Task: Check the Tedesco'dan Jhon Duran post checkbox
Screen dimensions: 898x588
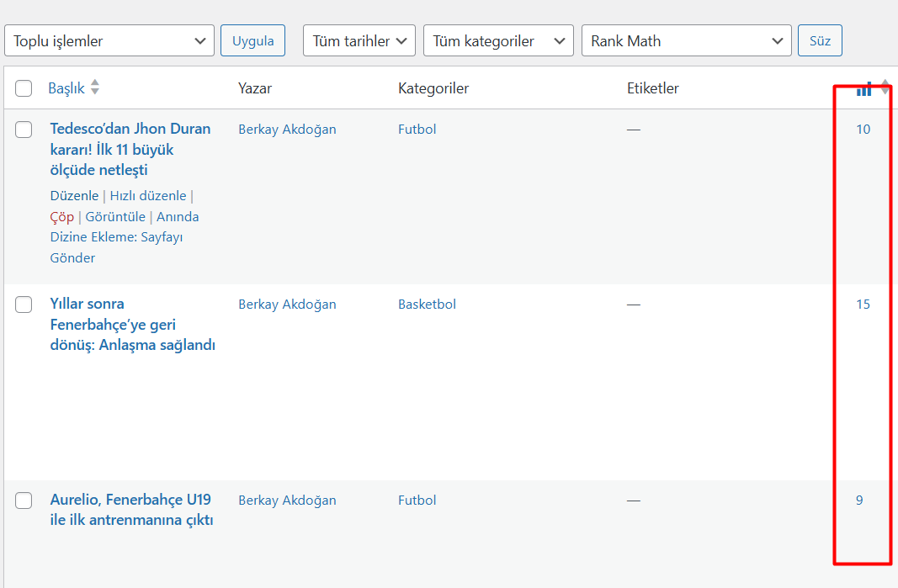Action: point(24,130)
